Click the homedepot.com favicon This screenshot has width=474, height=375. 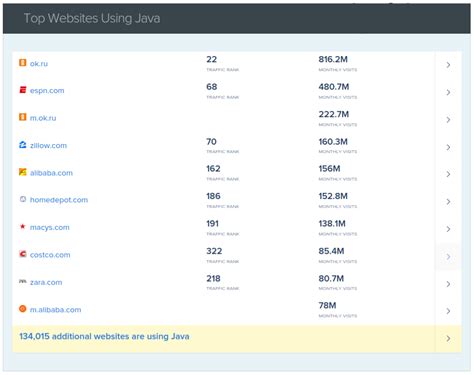[22, 199]
